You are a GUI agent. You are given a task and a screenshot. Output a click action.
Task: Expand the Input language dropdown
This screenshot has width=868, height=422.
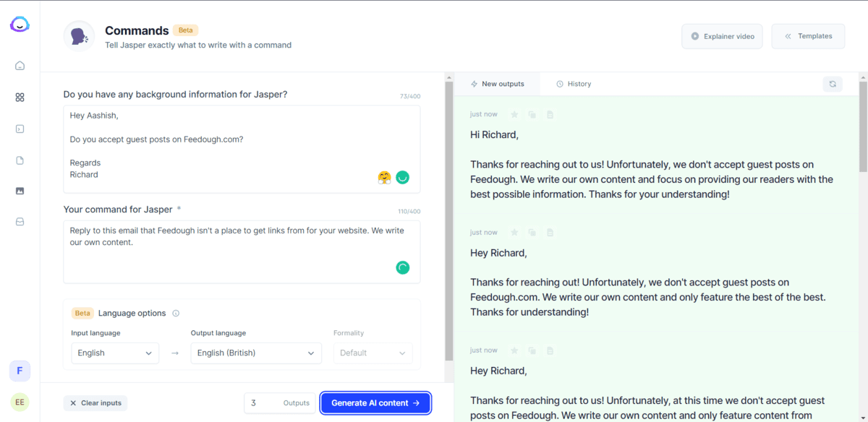(115, 353)
